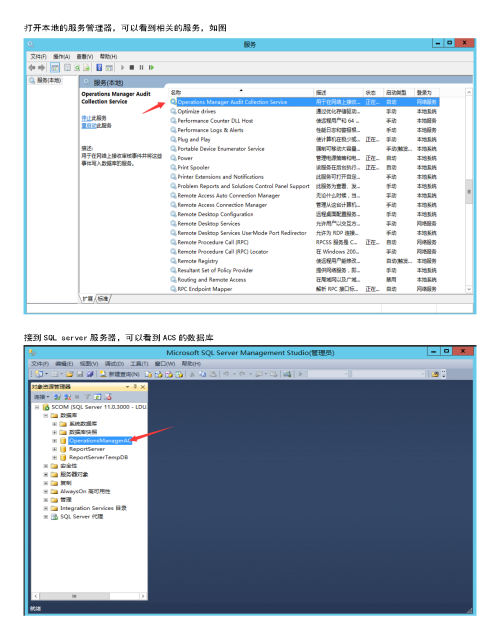
Task: Expand the ReportServer database node
Action: tap(55, 449)
